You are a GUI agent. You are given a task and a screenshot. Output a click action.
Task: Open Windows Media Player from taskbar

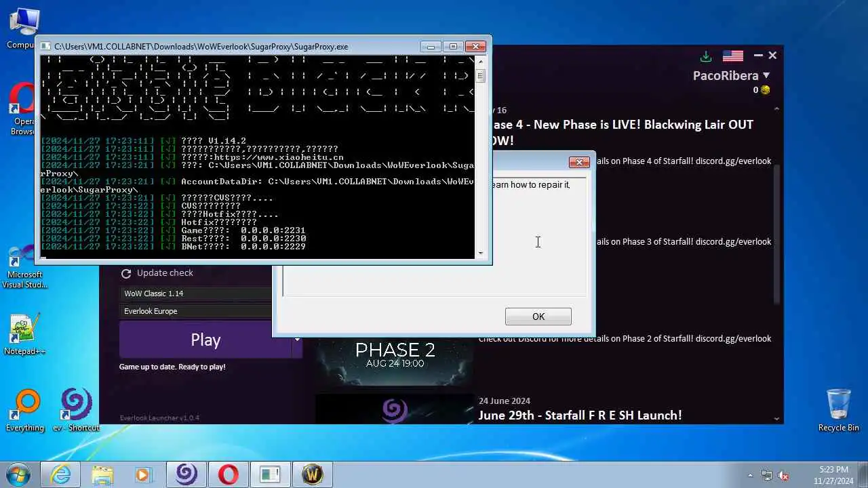(144, 474)
